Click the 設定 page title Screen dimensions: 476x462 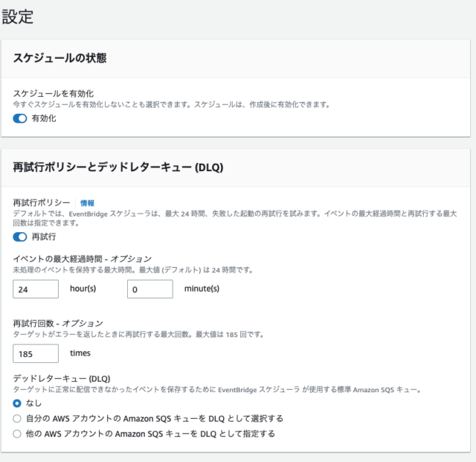pyautogui.click(x=18, y=16)
